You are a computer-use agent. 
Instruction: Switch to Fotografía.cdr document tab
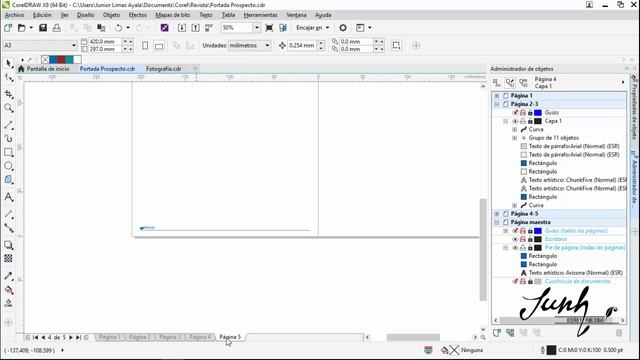coord(164,69)
